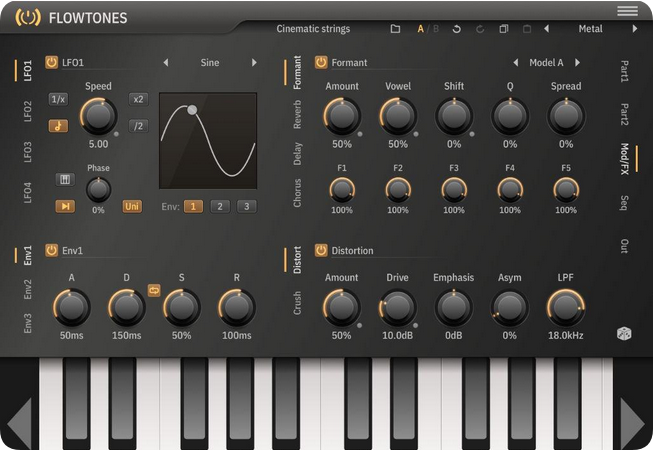Open the Chorus effect tab
The width and height of the screenshot is (653, 450).
pos(297,193)
